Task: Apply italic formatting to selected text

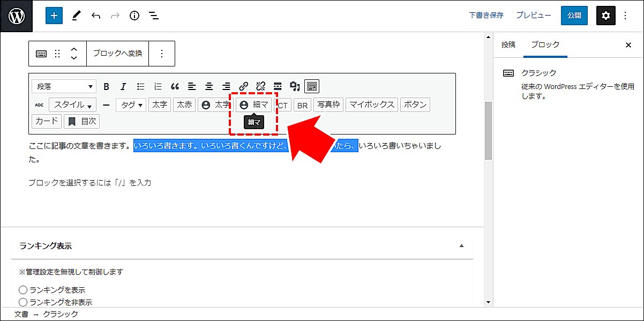Action: point(124,86)
